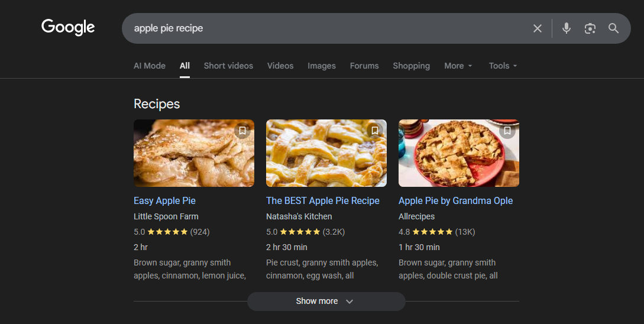Click ingredients text mentioning lemon juice
This screenshot has width=644, height=324.
[190, 269]
